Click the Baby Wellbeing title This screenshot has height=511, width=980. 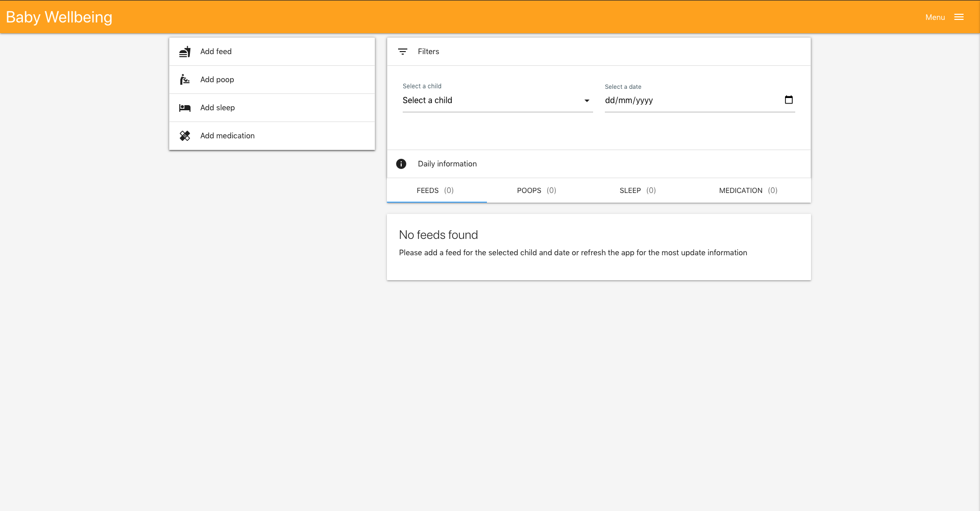(59, 17)
